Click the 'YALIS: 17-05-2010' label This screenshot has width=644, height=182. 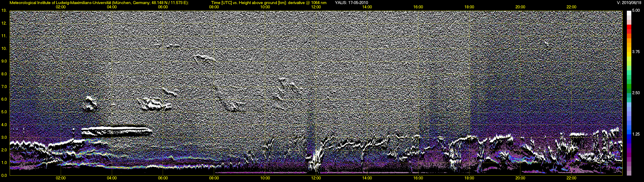tap(351, 3)
